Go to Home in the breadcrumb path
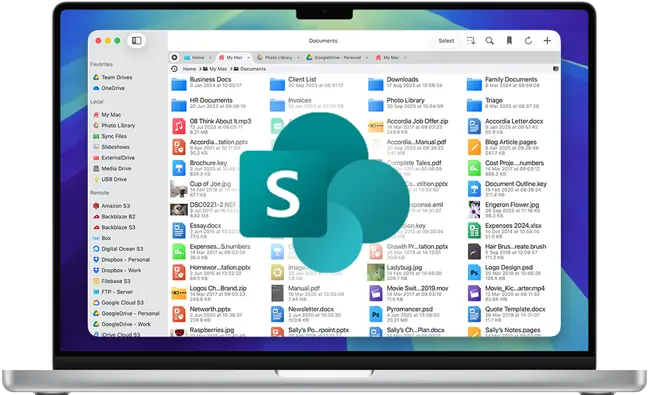Image resolution: width=648 pixels, height=395 pixels. tap(189, 69)
